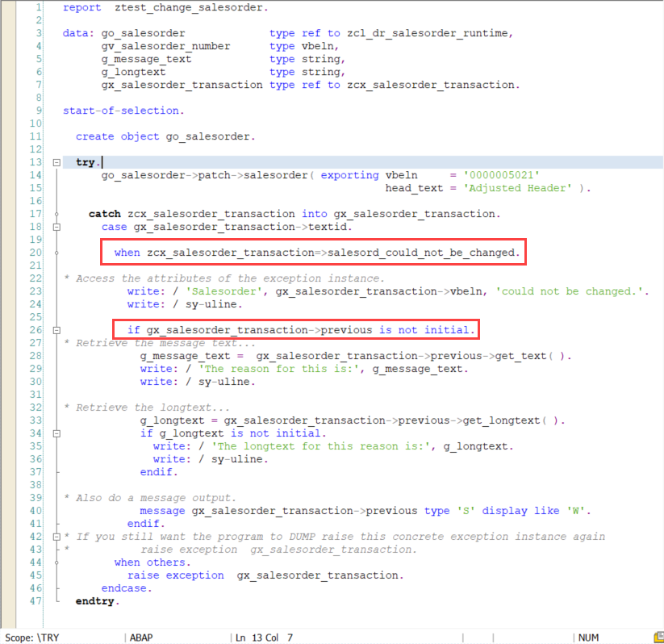
Task: Click line number 45 in the gutter
Action: click(x=35, y=575)
